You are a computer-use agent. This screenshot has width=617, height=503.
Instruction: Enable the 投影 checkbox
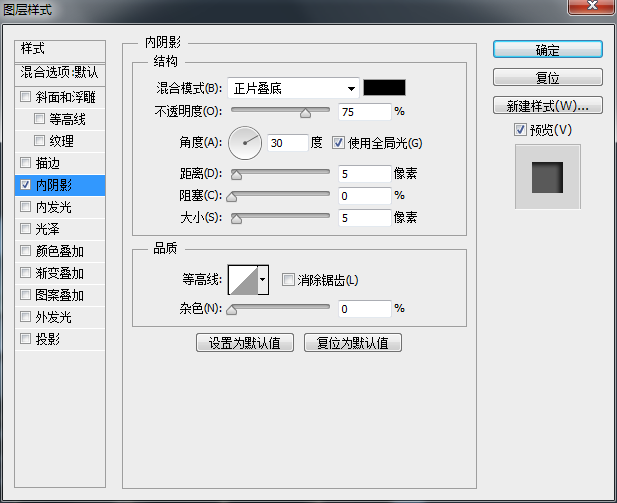pyautogui.click(x=25, y=339)
